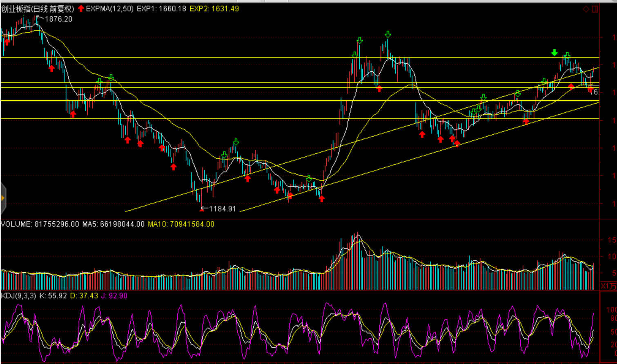
Task: Click the X1万 volume unit label
Action: pos(608,286)
